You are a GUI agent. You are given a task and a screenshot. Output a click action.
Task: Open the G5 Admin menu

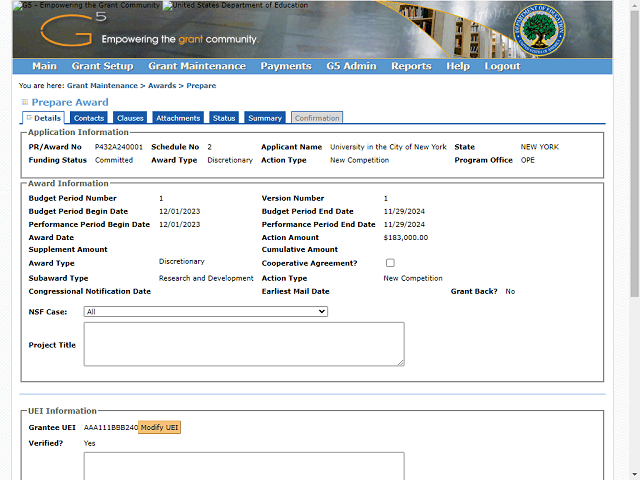[x=351, y=66]
